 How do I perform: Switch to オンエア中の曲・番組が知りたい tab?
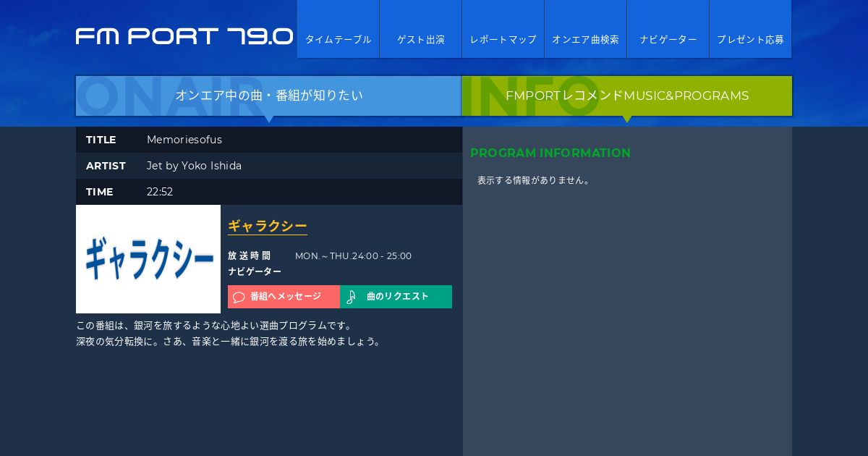269,96
